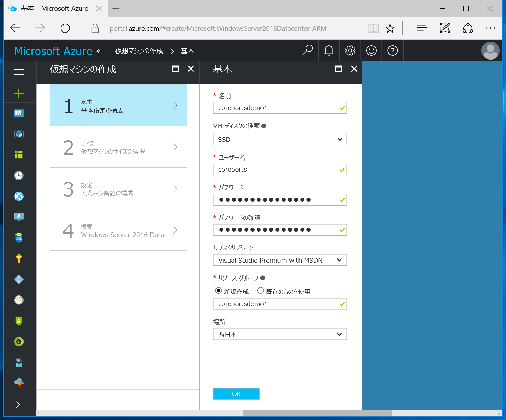Close the 基本 blade
Screen dimensions: 506x420
point(354,69)
